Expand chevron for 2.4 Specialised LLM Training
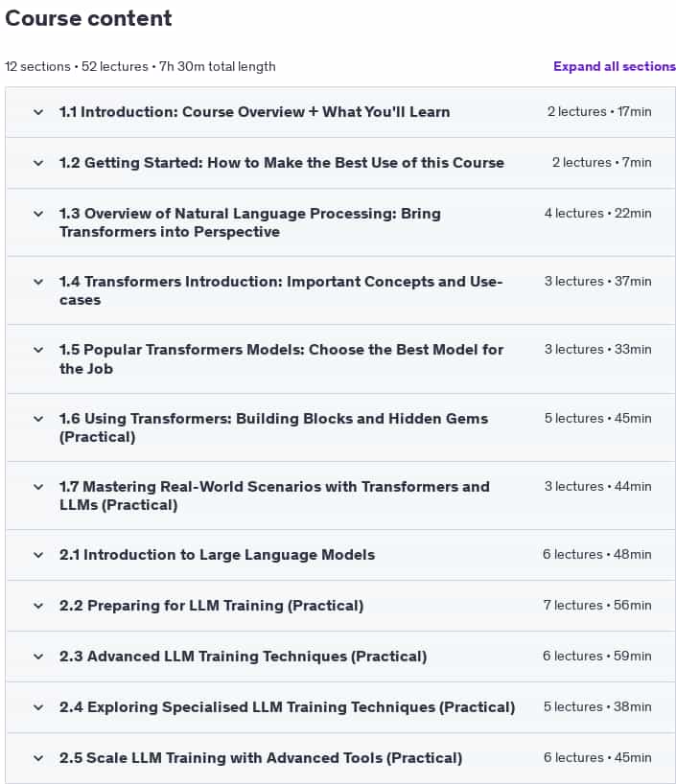 click(38, 707)
